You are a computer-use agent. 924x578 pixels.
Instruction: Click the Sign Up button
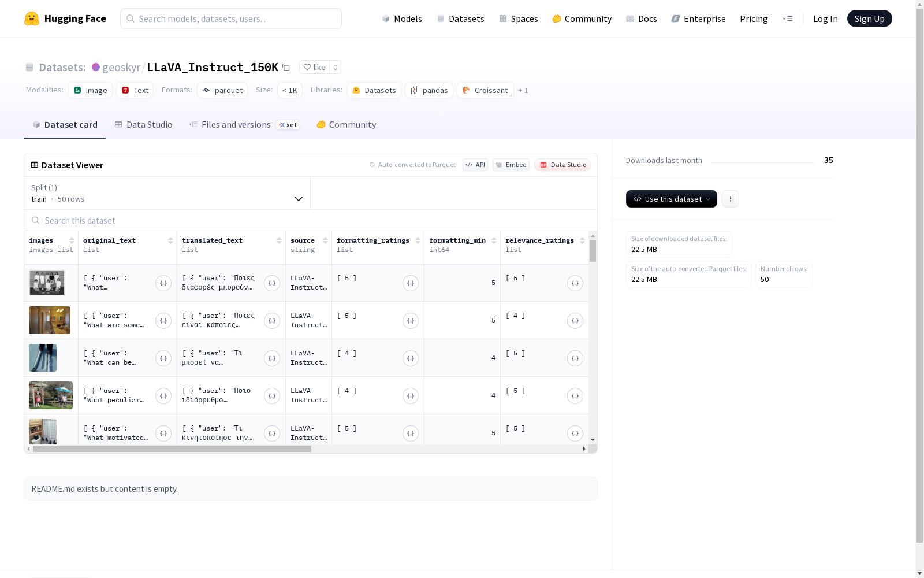(x=869, y=18)
